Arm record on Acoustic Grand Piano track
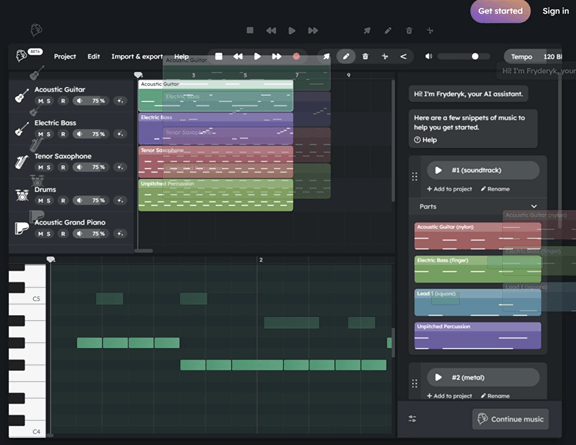The image size is (576, 445). pyautogui.click(x=63, y=234)
